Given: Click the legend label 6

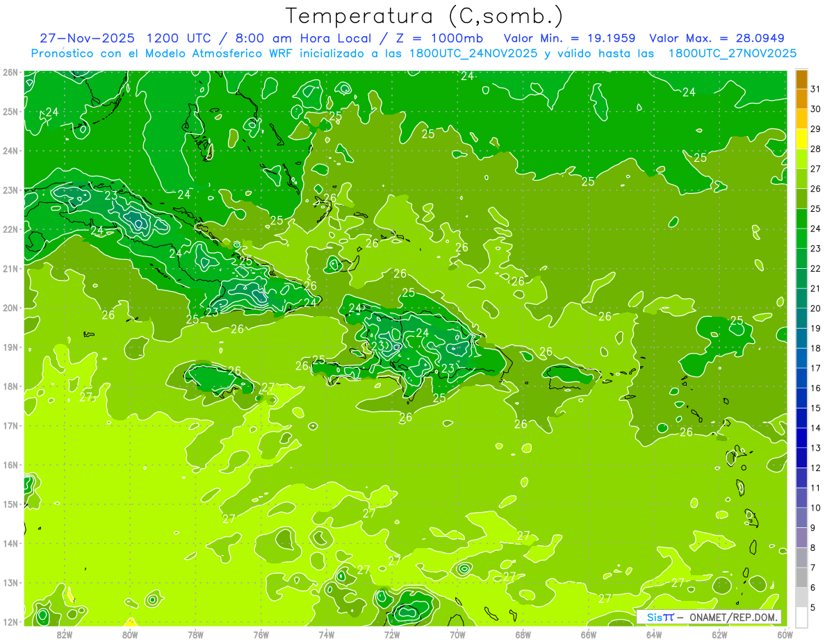Looking at the screenshot, I should (813, 587).
